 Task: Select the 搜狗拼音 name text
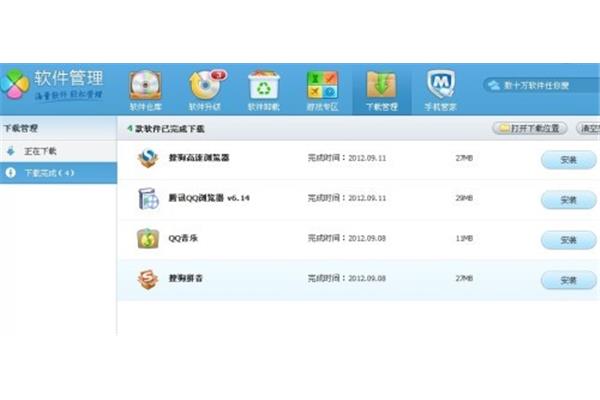pos(186,278)
